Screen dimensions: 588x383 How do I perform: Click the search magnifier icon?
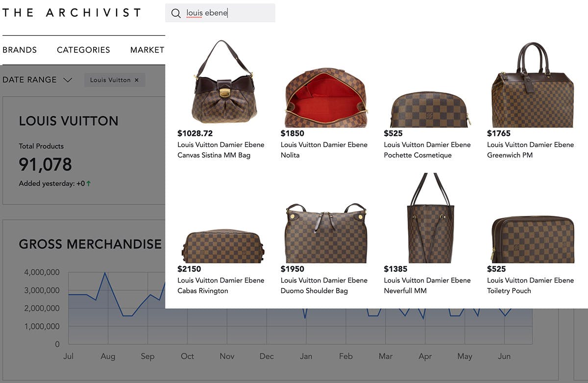(x=176, y=13)
